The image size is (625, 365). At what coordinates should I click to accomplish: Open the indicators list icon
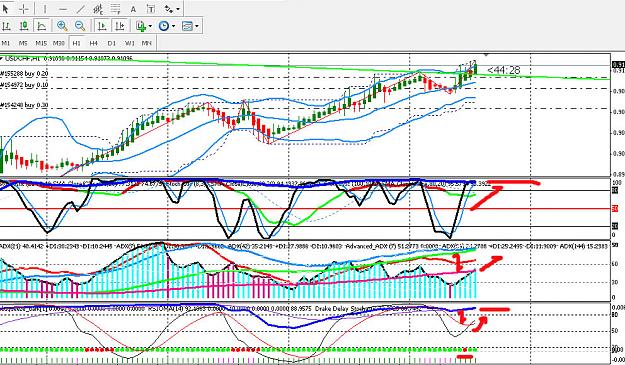[141, 26]
